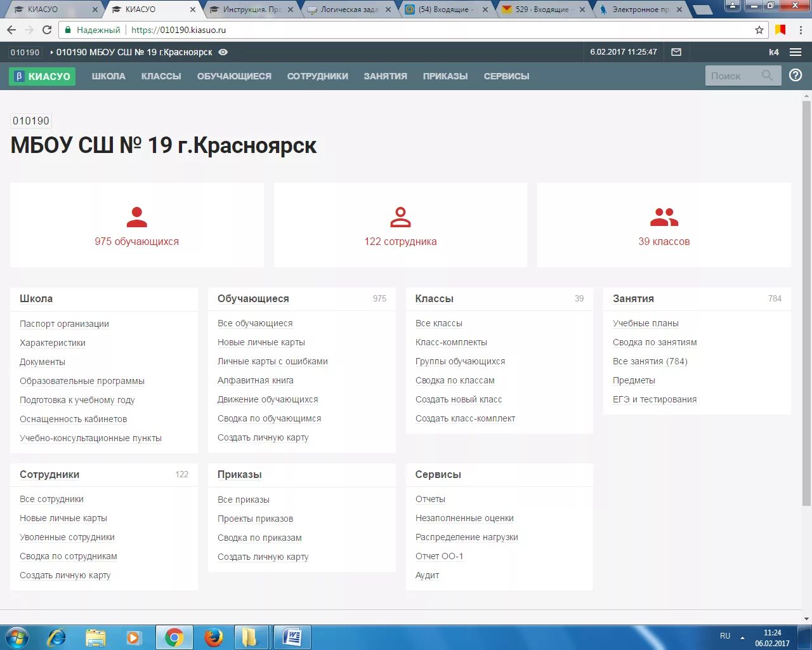The width and height of the screenshot is (812, 650).
Task: Bookmark page with star icon
Action: [x=759, y=30]
